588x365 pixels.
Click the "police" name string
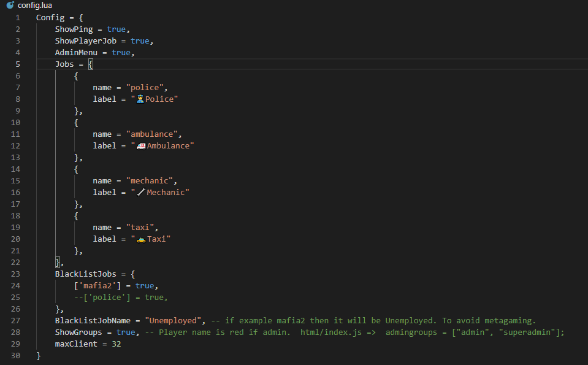(x=145, y=87)
